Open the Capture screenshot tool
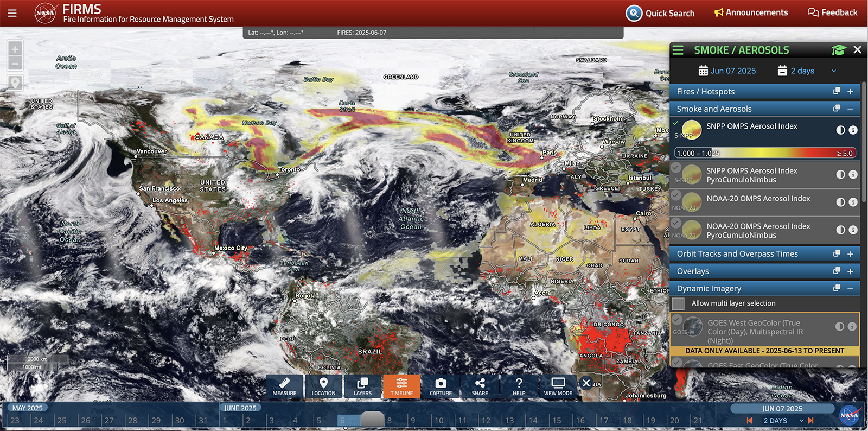 pos(441,386)
